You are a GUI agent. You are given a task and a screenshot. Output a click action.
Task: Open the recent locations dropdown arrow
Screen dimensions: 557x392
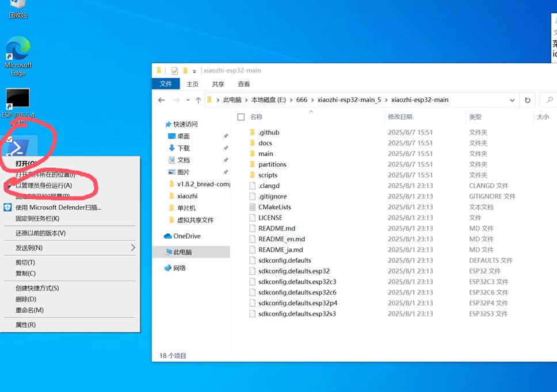coord(188,100)
